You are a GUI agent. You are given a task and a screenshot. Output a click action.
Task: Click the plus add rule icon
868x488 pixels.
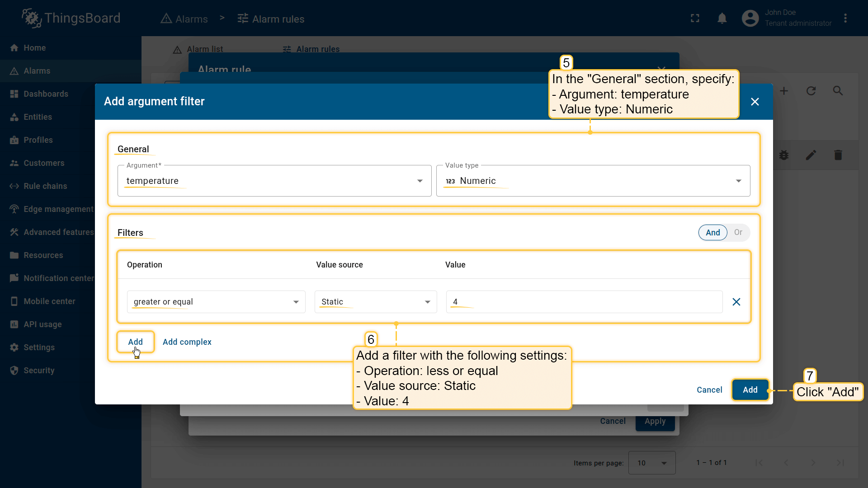click(784, 91)
